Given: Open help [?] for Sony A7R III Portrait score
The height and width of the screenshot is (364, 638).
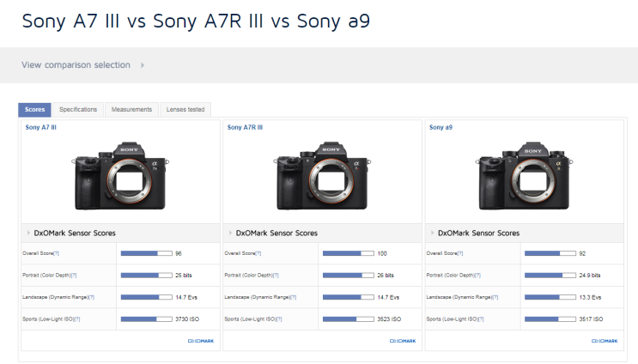Looking at the screenshot, I should pos(275,276).
